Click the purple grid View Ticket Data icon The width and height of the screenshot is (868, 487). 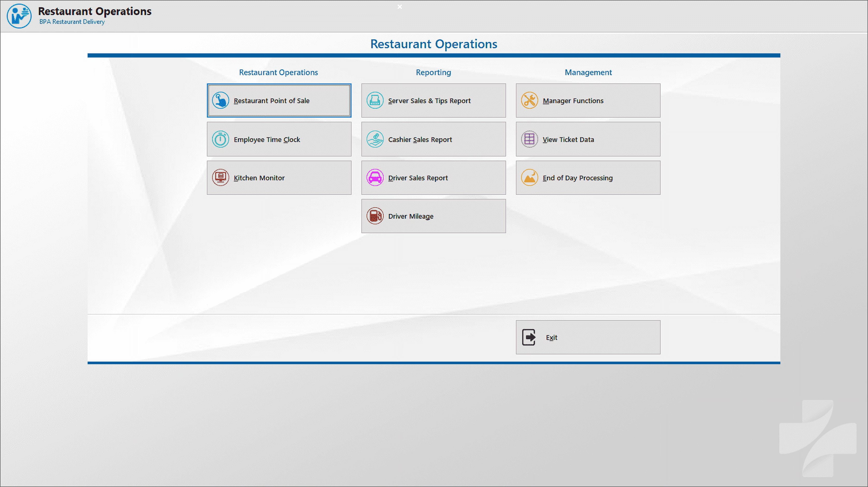pos(529,139)
